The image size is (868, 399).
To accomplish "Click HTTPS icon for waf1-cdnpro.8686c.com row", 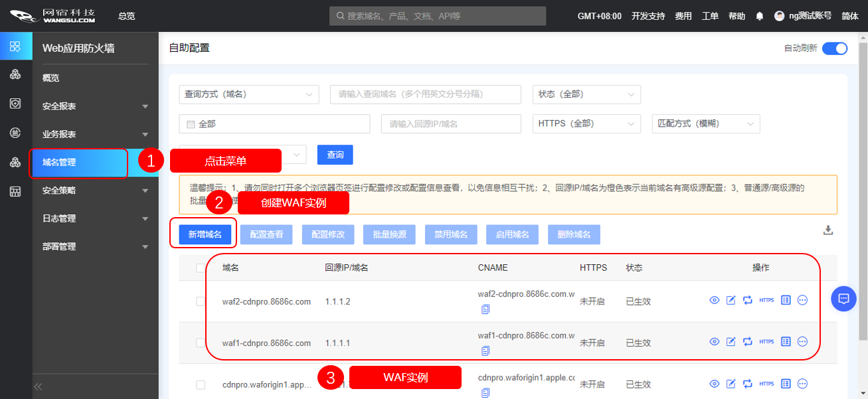I will (766, 342).
